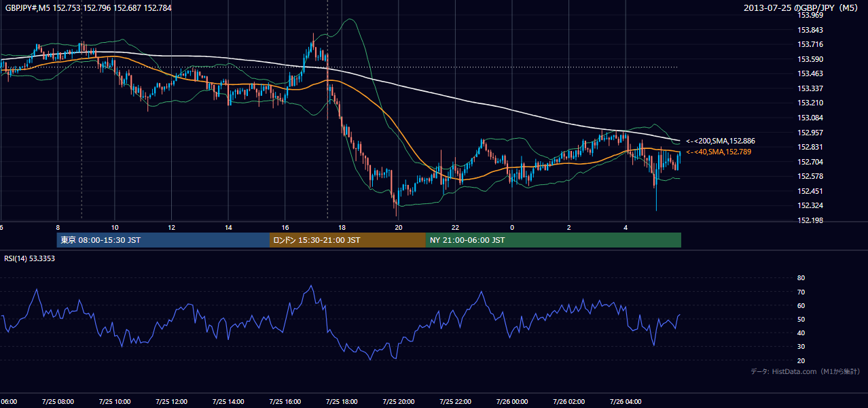Click the 200 SMA label showing 152.886

[721, 141]
